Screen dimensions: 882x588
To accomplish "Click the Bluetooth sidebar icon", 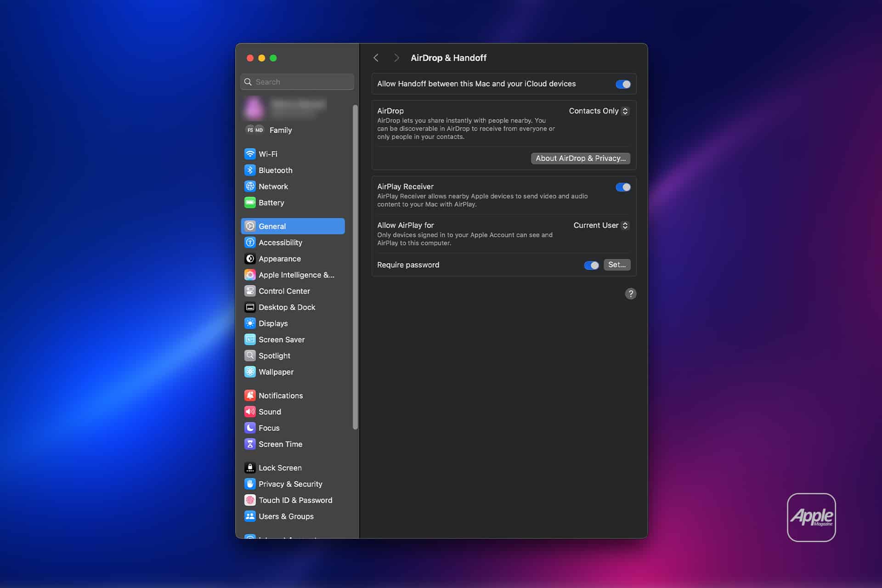I will click(x=250, y=170).
